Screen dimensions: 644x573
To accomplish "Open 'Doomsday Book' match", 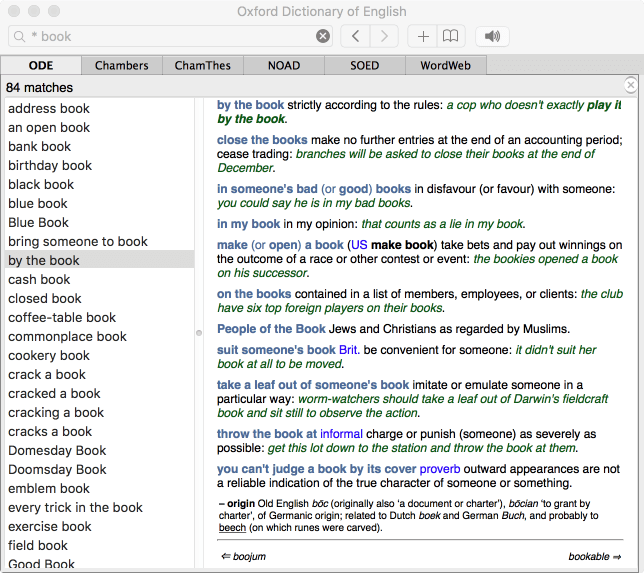I will (x=99, y=469).
